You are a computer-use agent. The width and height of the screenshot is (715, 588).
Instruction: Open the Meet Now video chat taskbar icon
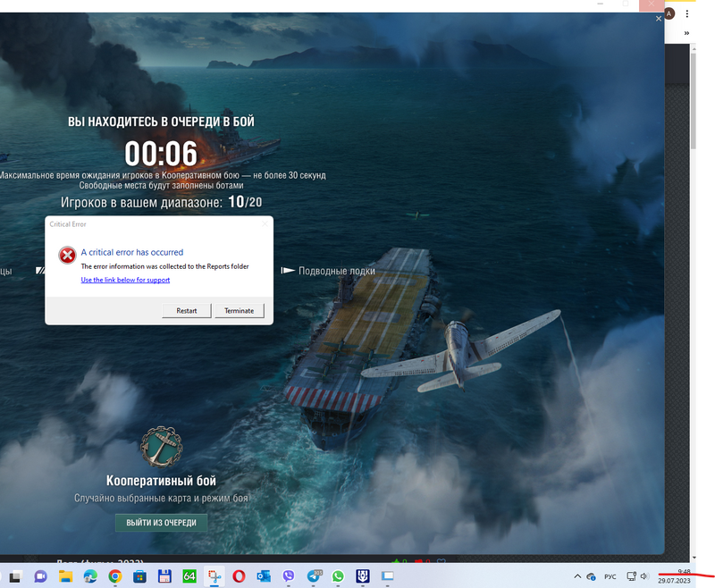pos(40,576)
